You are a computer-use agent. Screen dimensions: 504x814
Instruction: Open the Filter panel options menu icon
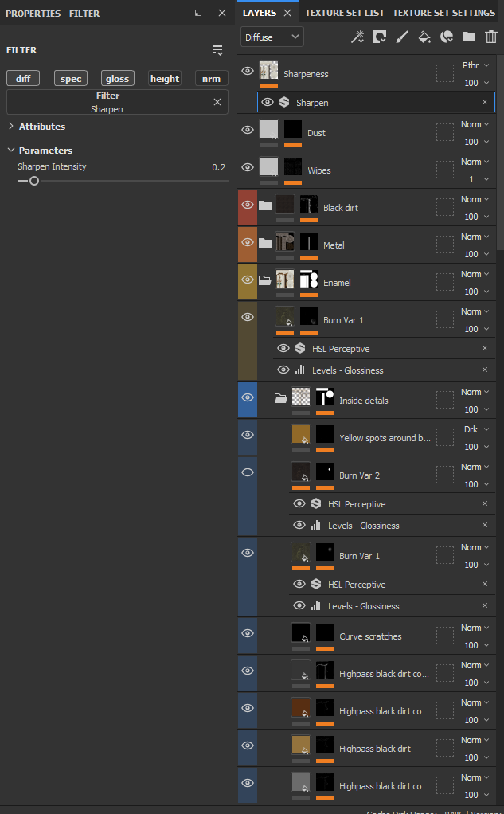coord(217,50)
